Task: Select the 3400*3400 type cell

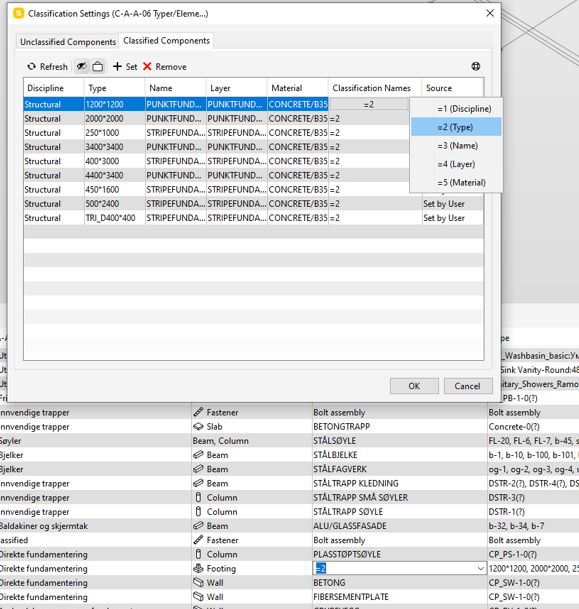Action: tap(115, 147)
